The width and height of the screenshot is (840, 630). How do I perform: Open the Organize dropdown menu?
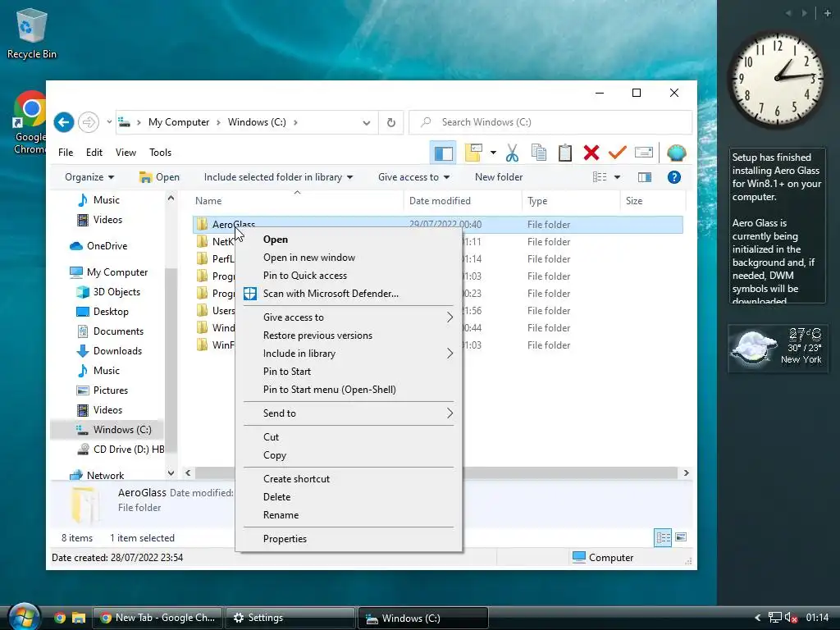89,177
